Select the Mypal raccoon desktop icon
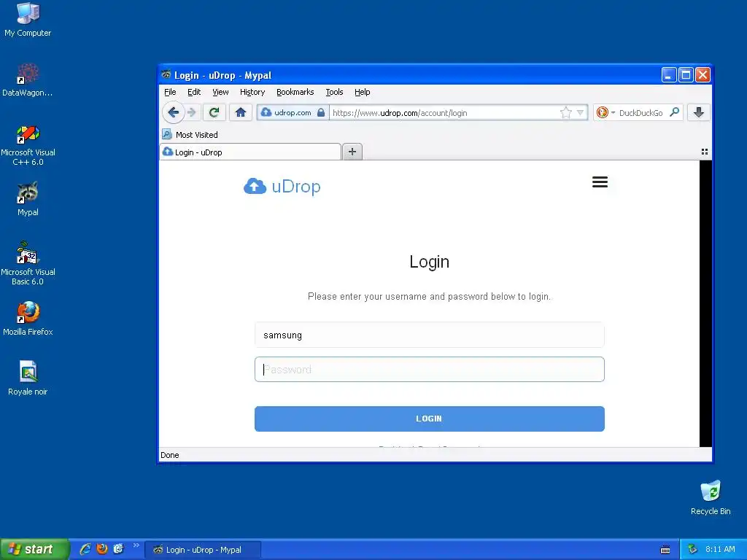This screenshot has height=560, width=747. point(28,199)
